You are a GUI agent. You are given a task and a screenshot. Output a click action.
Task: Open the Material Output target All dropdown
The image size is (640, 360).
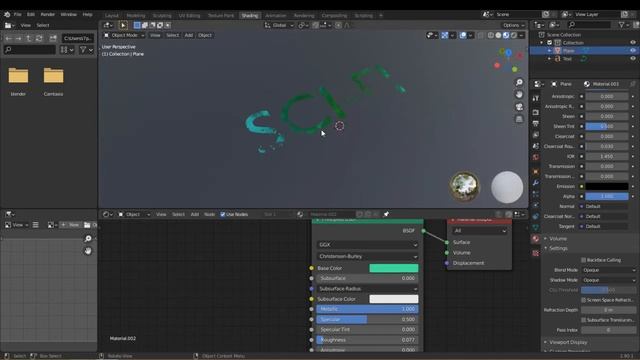(480, 231)
